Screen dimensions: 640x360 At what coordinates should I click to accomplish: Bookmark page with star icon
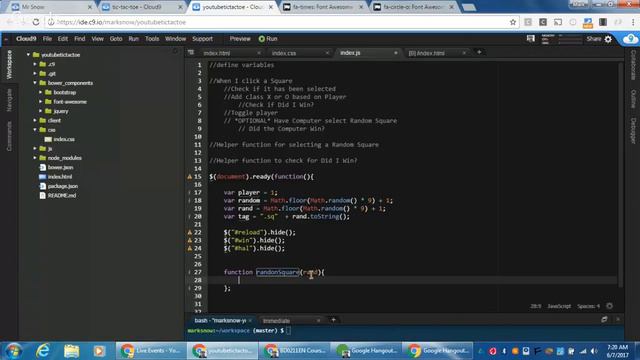[513, 22]
